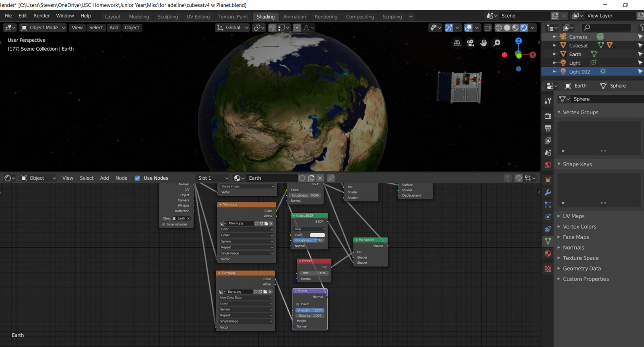Toggle viewport overlays display
The image size is (644, 347).
coord(468,28)
